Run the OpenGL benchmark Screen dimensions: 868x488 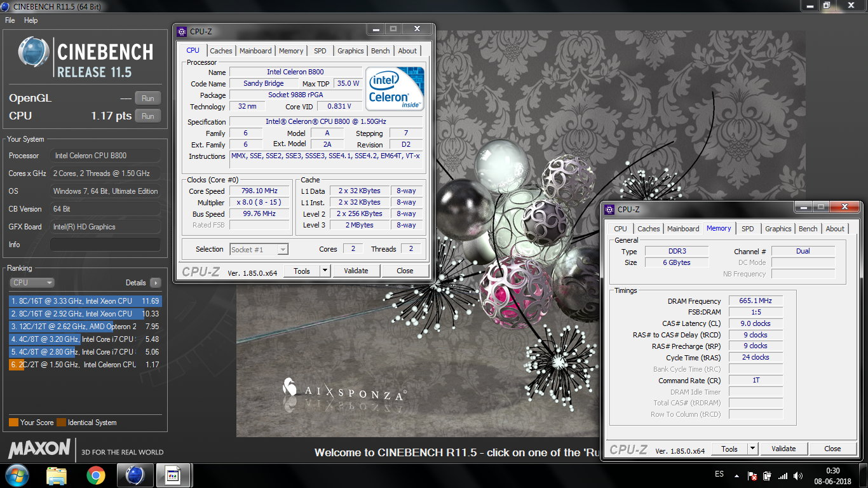(148, 98)
